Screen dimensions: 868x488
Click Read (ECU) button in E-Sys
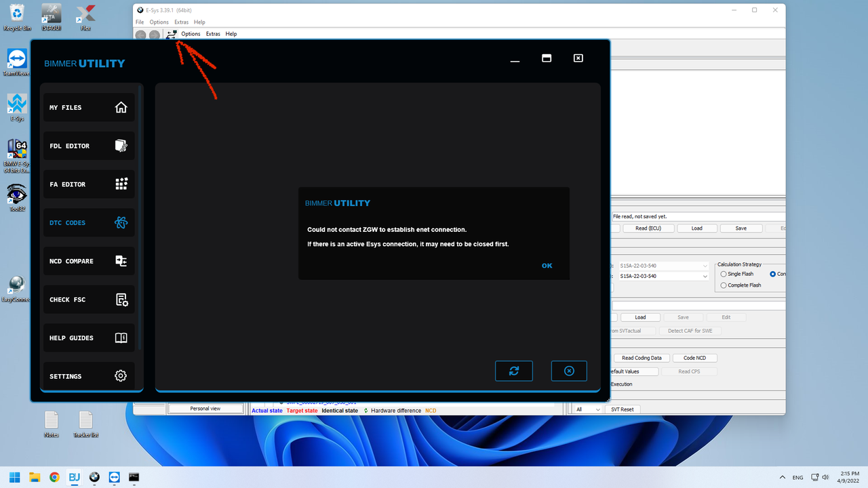coord(648,228)
